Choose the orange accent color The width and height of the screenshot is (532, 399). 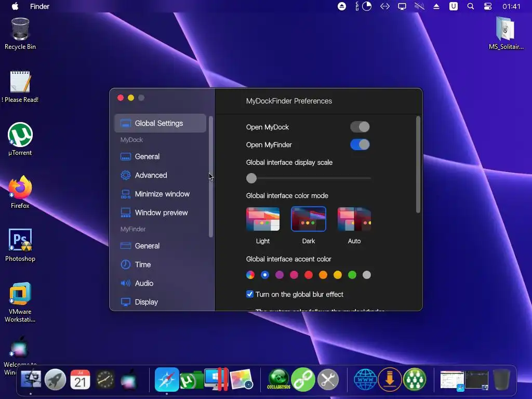pos(323,275)
